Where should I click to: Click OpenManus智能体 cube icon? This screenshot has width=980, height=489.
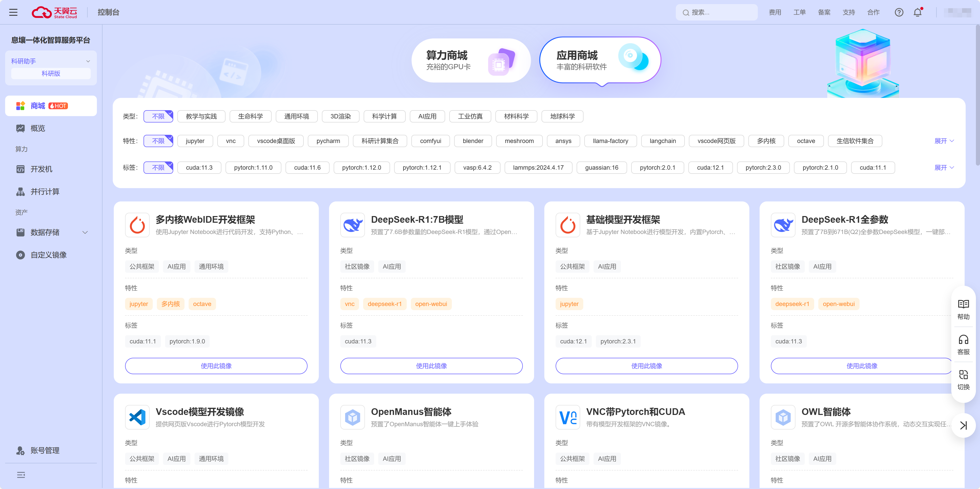coord(353,417)
